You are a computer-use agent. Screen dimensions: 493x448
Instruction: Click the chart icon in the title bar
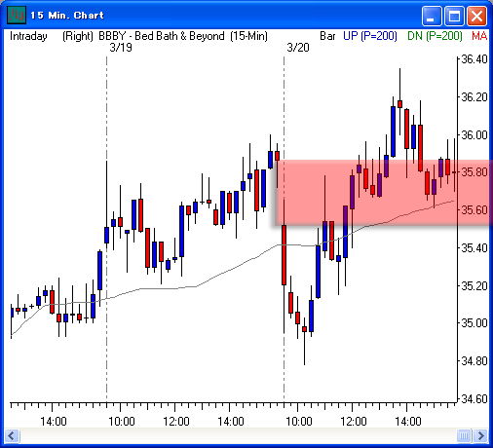(x=17, y=15)
